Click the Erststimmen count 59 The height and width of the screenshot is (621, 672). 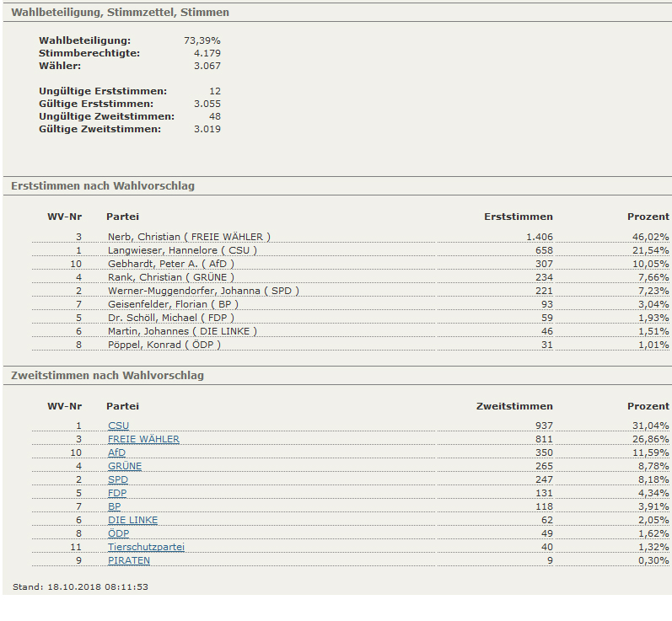point(547,318)
